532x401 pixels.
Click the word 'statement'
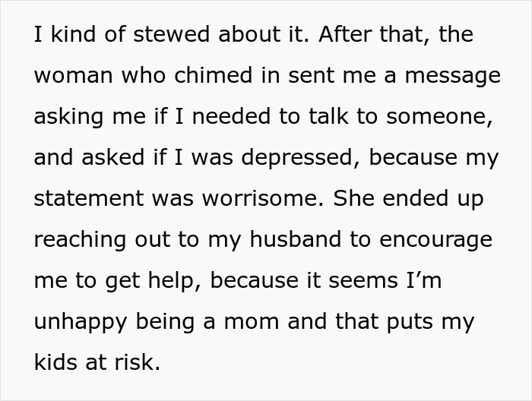(x=89, y=198)
